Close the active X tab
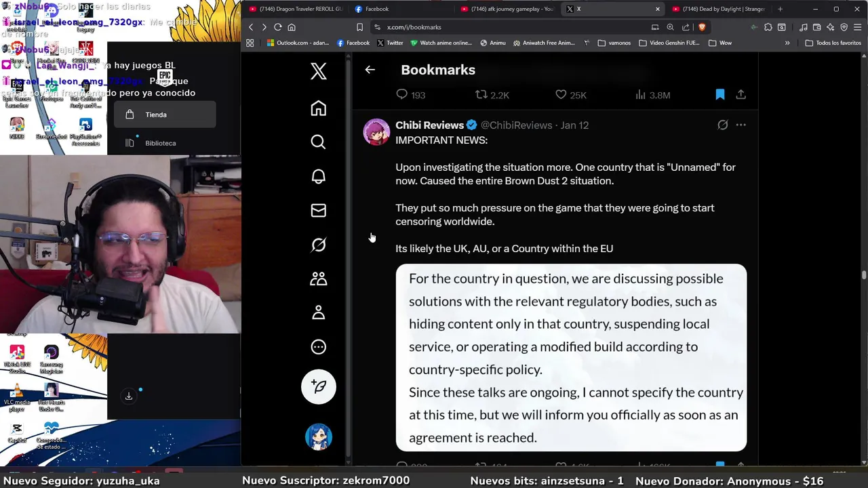 click(x=657, y=9)
